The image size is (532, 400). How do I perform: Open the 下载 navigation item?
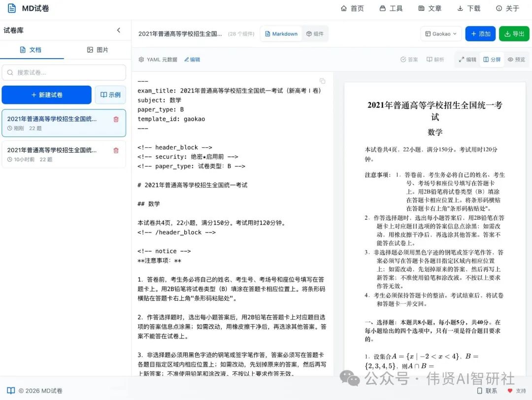pos(469,8)
